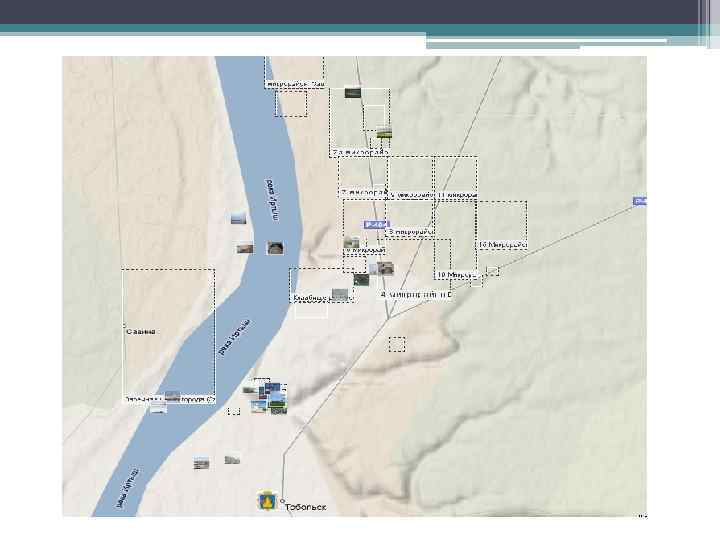Click the P-404 road shield marker

click(376, 225)
